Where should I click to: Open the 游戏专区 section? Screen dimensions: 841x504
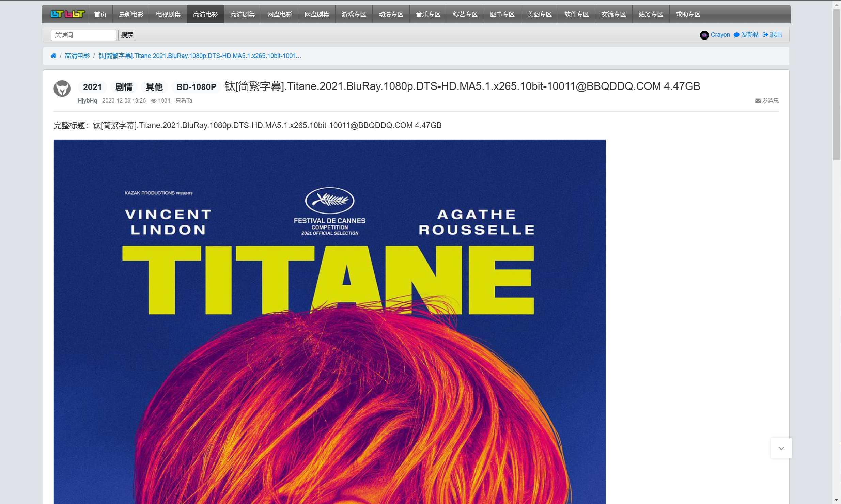coord(354,14)
